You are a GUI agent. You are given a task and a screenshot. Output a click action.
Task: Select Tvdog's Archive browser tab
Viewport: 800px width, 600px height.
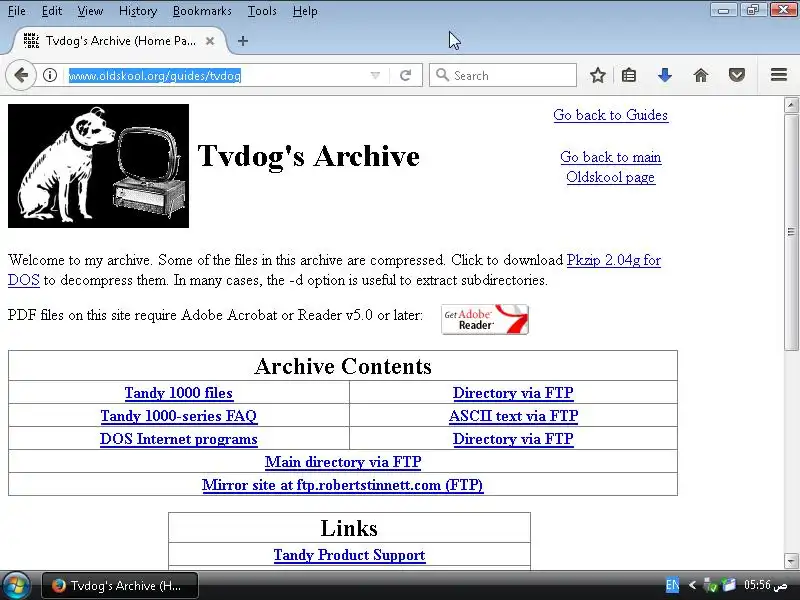pos(120,41)
